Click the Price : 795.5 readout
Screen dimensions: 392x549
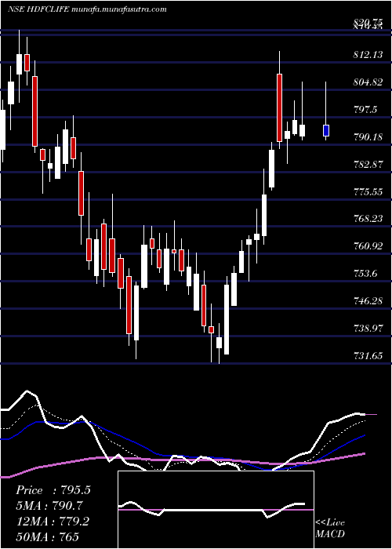pos(53,490)
